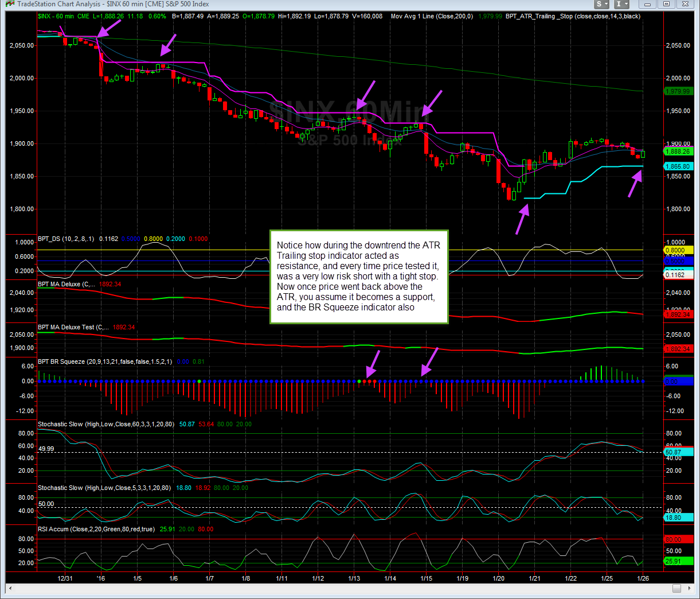Click the horizontal scrollbar thumb
The image size is (700, 599).
pyautogui.click(x=677, y=588)
